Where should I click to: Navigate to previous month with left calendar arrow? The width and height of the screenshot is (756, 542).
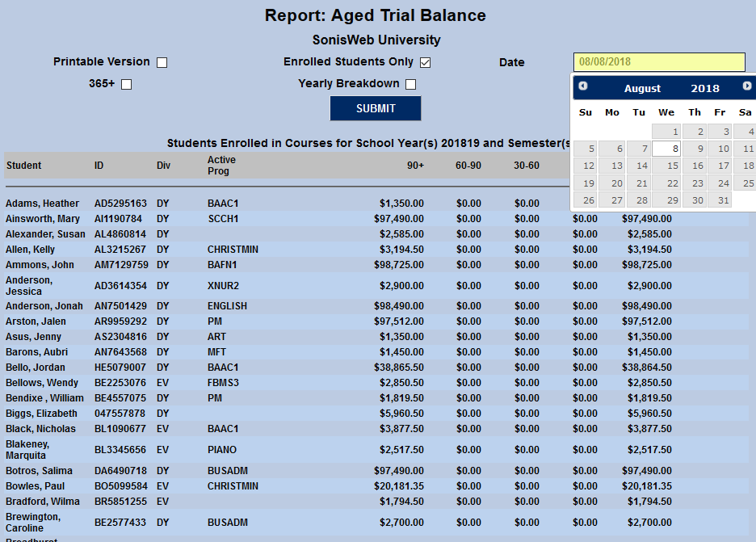[x=585, y=87]
